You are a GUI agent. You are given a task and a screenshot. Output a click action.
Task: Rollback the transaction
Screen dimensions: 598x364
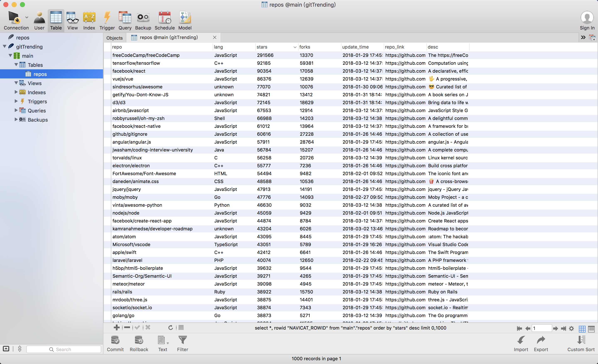click(139, 344)
